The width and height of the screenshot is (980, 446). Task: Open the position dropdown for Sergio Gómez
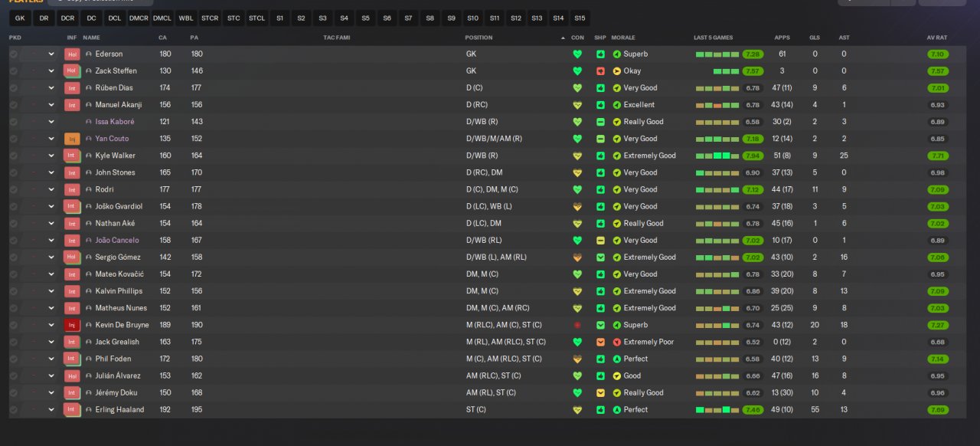pos(51,257)
